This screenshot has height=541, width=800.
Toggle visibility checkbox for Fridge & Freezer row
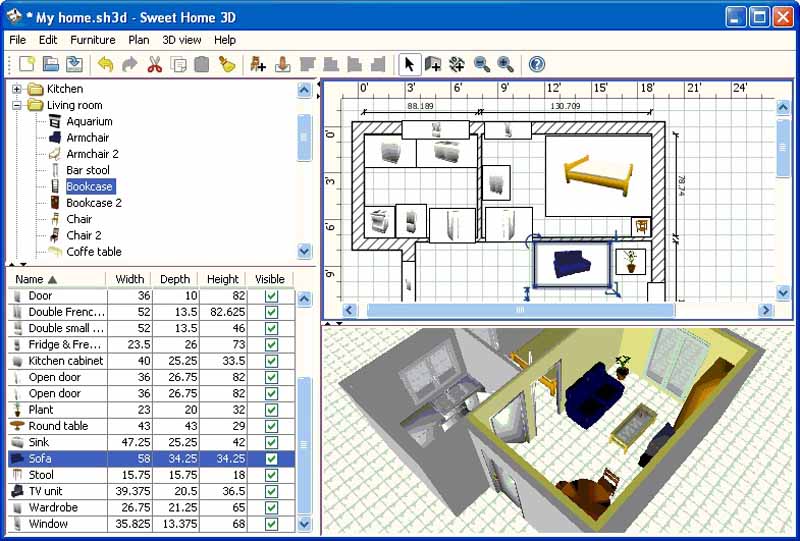(x=271, y=345)
